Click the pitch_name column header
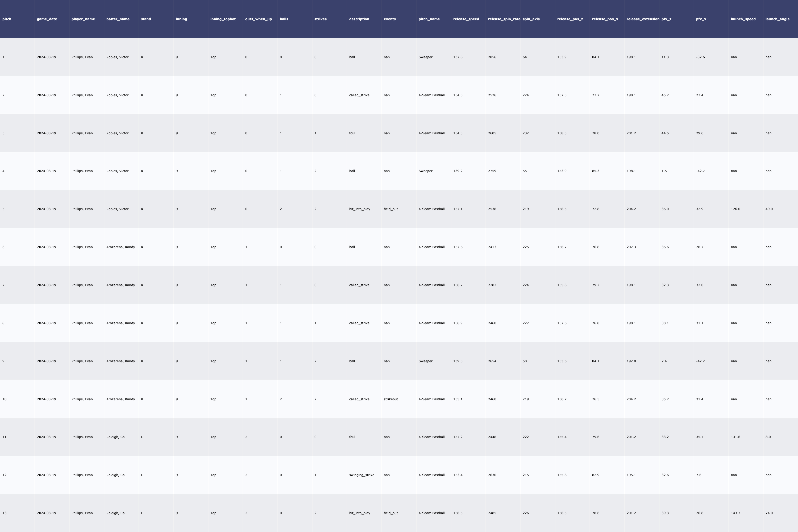The height and width of the screenshot is (532, 798). [x=429, y=19]
